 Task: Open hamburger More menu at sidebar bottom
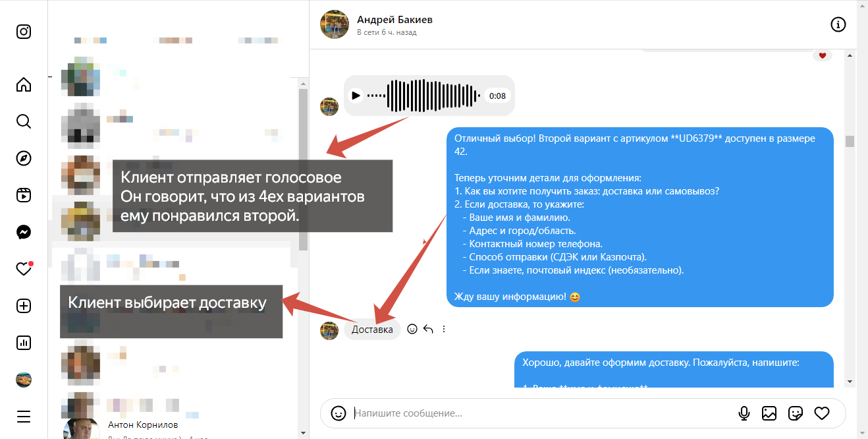24,417
